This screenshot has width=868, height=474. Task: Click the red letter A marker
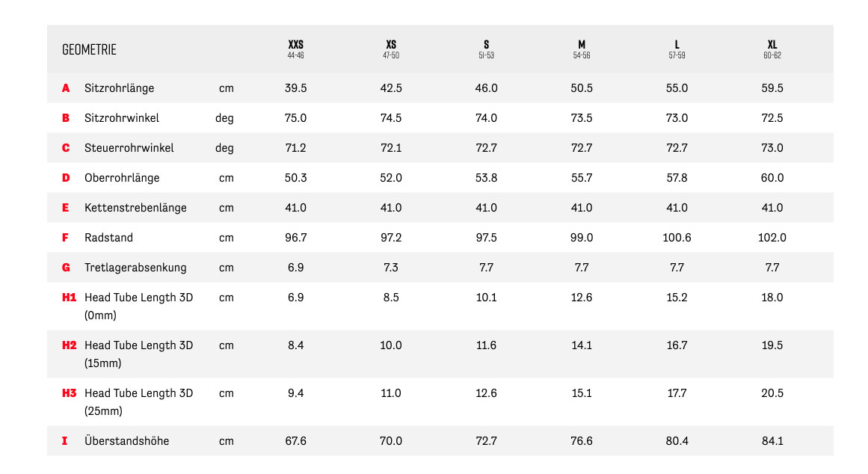(x=66, y=88)
